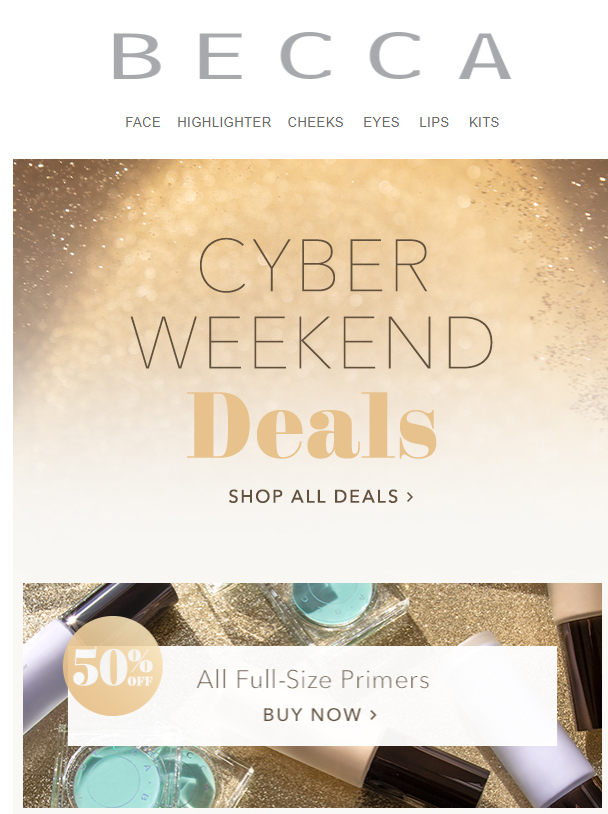The width and height of the screenshot is (608, 814).
Task: Open the FACE category
Action: pyautogui.click(x=143, y=122)
